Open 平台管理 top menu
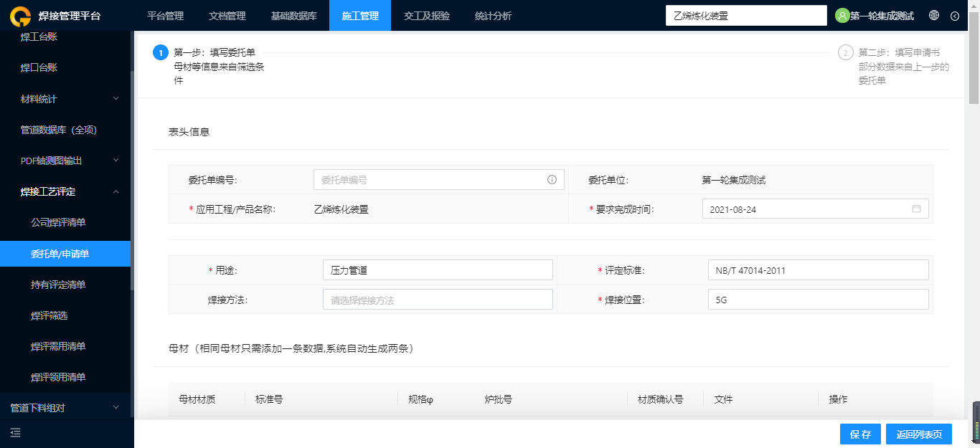The image size is (980, 448). pos(165,16)
